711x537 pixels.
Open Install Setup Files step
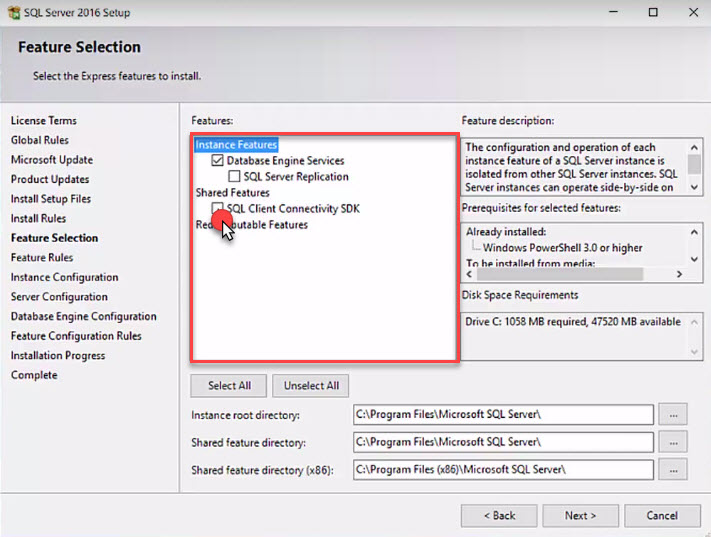coord(51,199)
